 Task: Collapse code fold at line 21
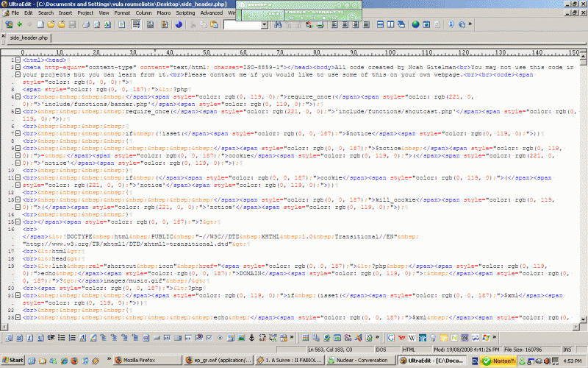pyautogui.click(x=18, y=296)
